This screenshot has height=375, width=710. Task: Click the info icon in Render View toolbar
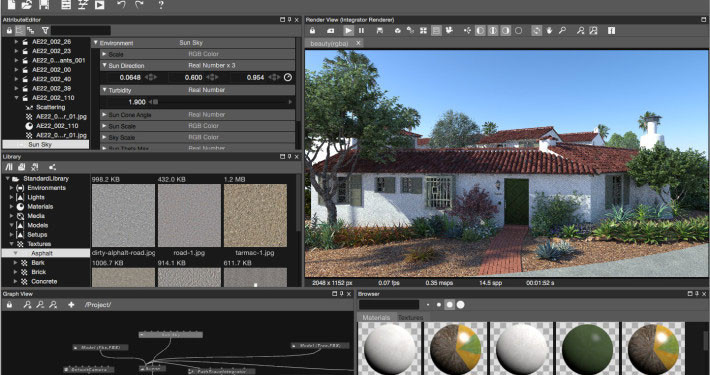tap(611, 31)
